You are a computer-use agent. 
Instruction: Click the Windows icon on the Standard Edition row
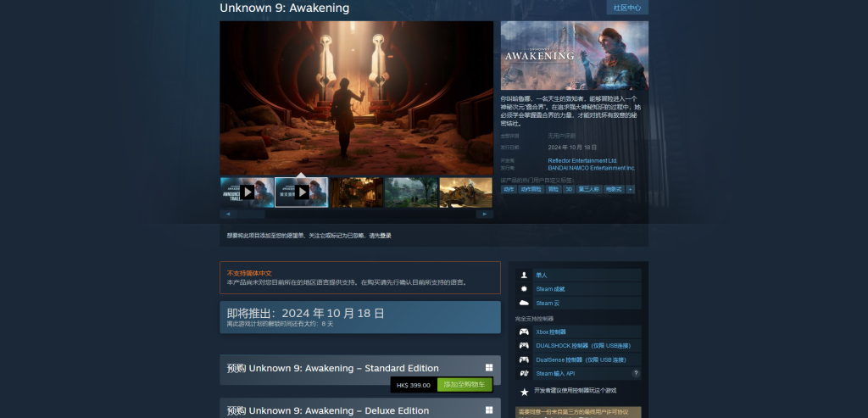[489, 368]
